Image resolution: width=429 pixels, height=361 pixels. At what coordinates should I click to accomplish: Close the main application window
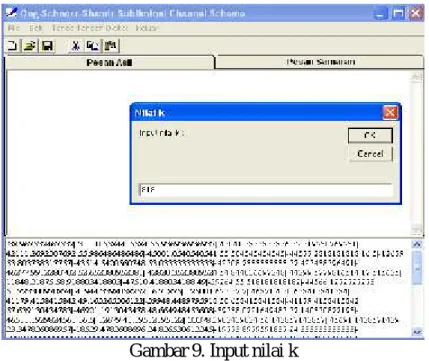416,14
